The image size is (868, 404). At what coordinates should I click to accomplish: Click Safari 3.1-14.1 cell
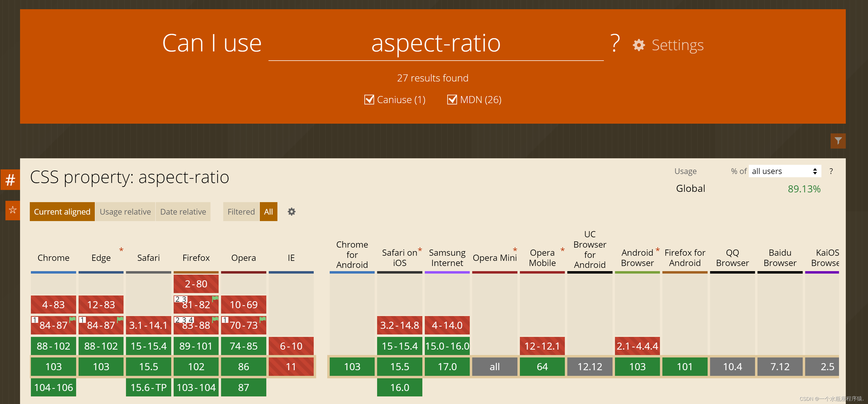(x=148, y=325)
